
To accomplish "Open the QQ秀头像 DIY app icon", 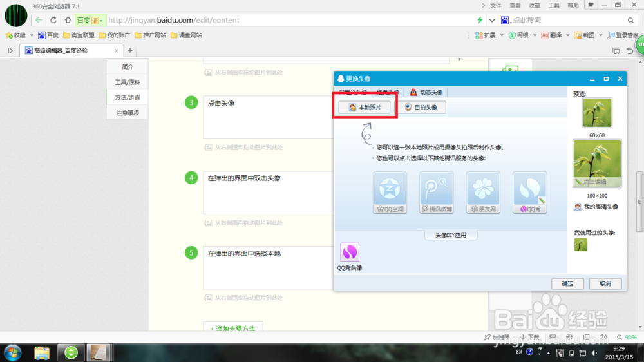I will click(x=350, y=252).
